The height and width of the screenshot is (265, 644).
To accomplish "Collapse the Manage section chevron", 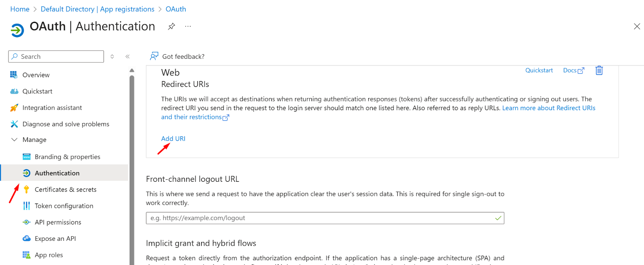I will (x=14, y=140).
